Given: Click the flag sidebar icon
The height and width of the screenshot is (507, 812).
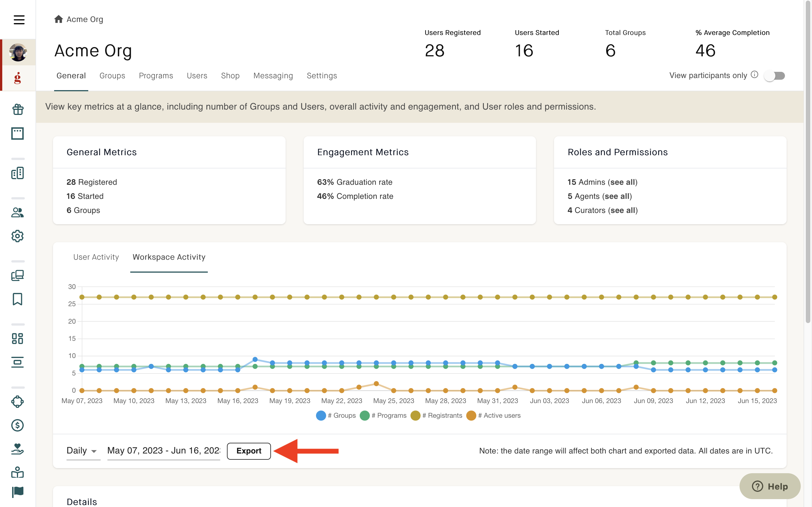Looking at the screenshot, I should point(18,492).
